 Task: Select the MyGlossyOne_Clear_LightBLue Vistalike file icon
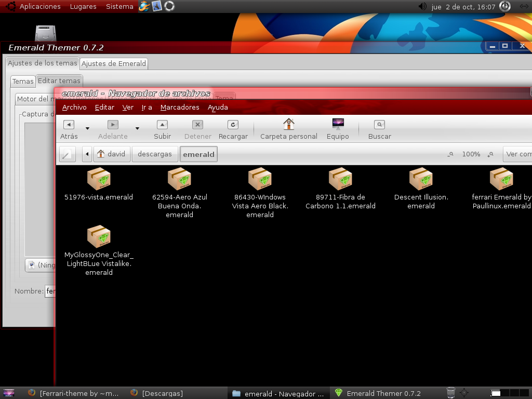(99, 236)
